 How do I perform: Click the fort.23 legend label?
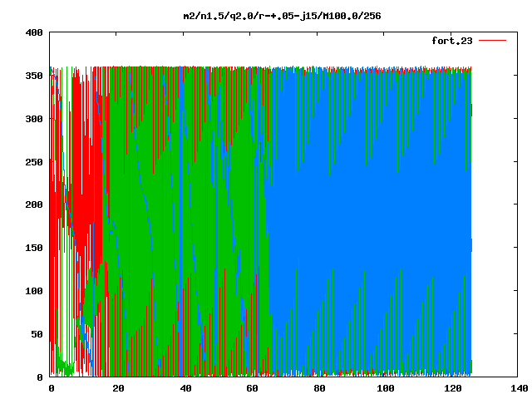click(452, 41)
